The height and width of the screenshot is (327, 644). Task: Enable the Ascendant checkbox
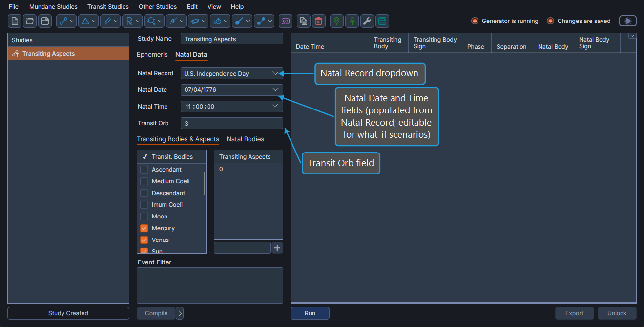click(x=144, y=170)
